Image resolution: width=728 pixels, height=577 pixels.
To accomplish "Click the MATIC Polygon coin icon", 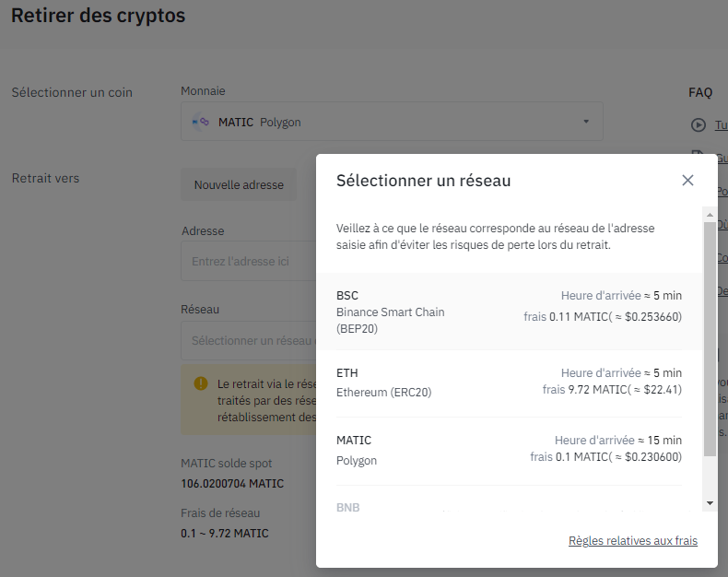I will [200, 122].
